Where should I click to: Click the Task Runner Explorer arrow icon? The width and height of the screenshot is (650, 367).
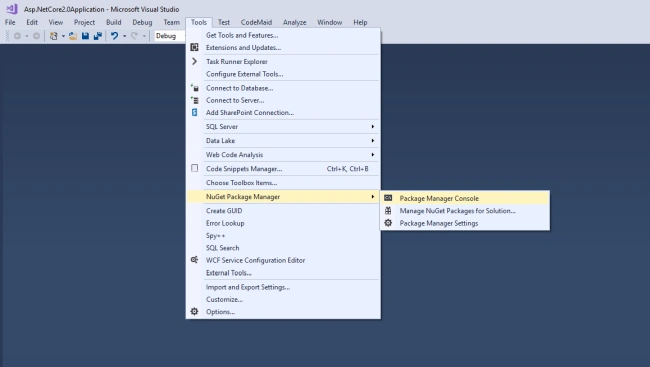click(x=194, y=61)
